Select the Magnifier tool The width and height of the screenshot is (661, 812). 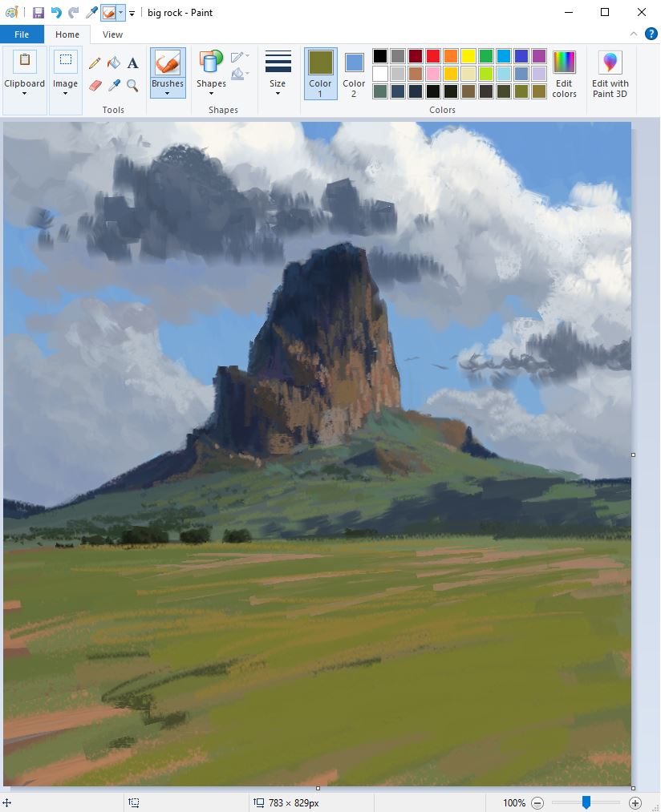click(x=132, y=86)
